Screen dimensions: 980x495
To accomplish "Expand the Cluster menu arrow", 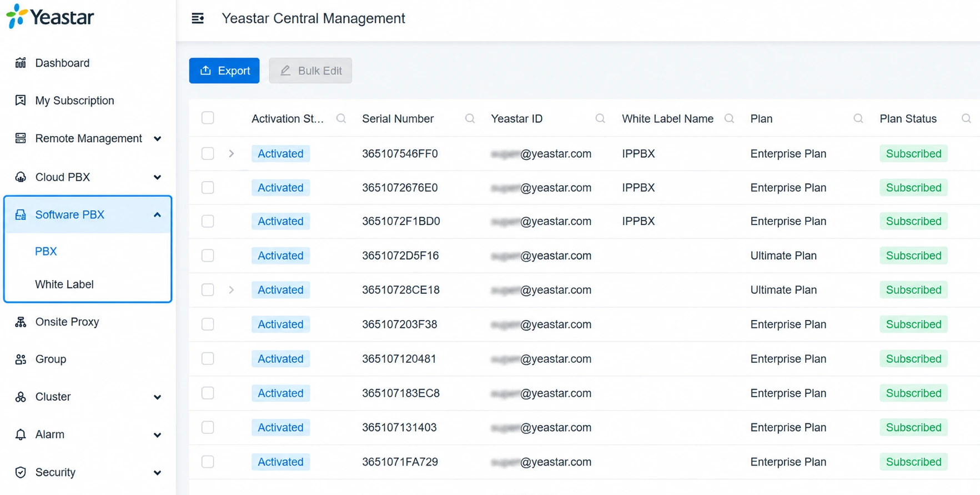I will click(158, 397).
